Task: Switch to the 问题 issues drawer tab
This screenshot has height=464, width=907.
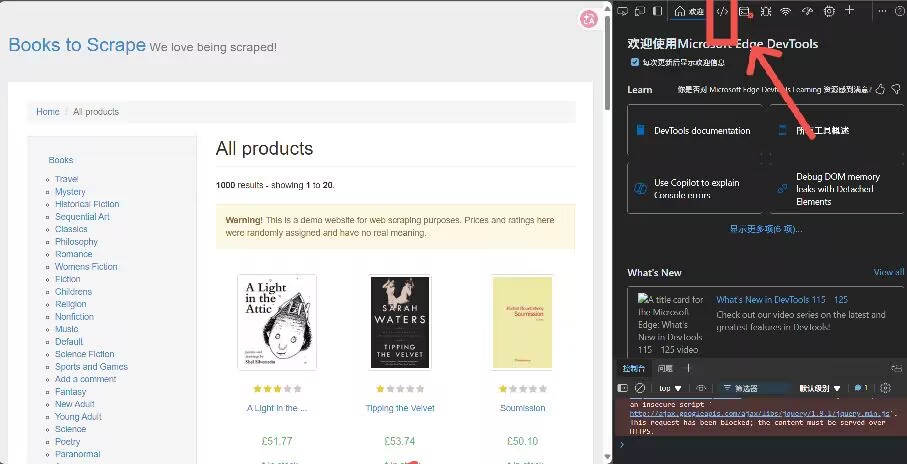Action: tap(665, 369)
